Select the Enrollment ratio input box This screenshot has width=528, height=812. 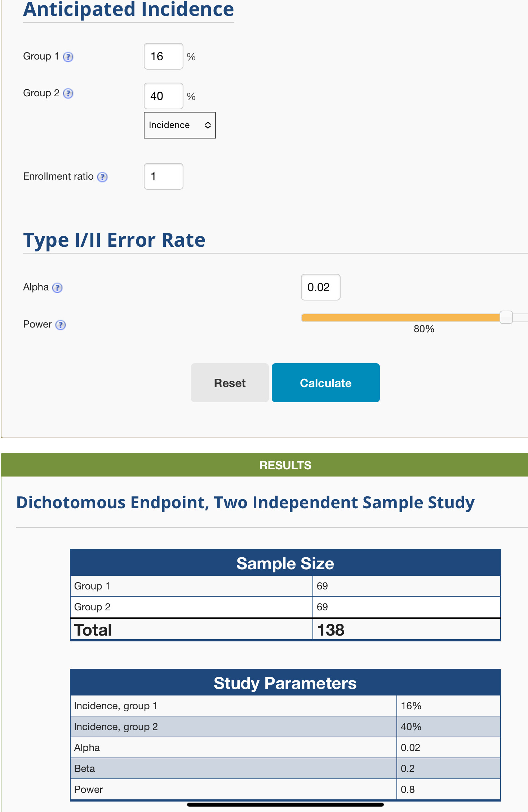[x=164, y=176]
